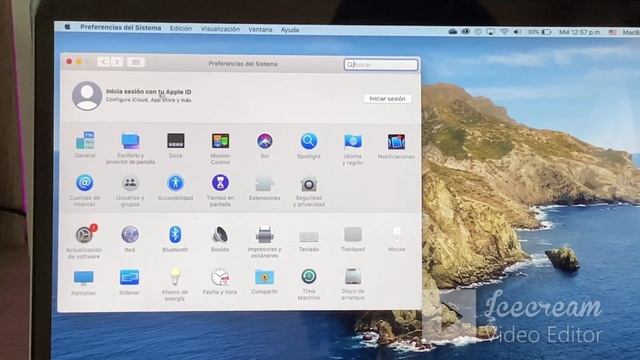640x360 pixels.
Task: Click 'Inicia sesión con tu Apple ID' text
Action: 149,92
